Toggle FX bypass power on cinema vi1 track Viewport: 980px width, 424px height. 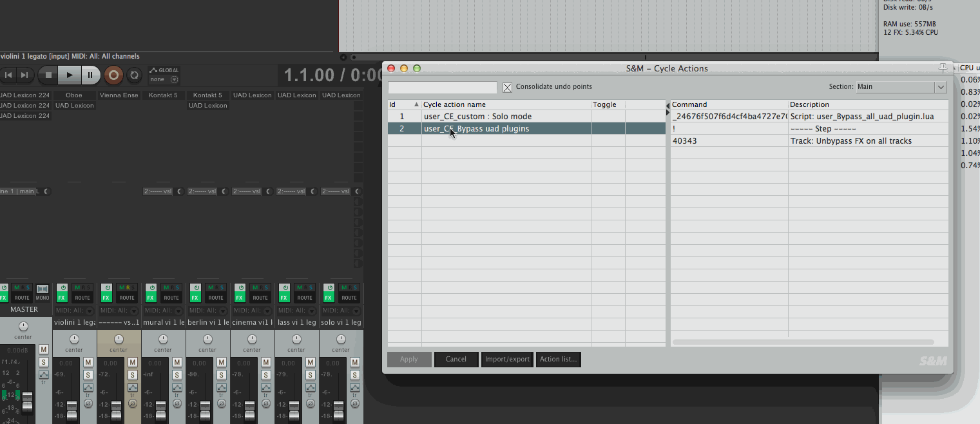tap(241, 287)
